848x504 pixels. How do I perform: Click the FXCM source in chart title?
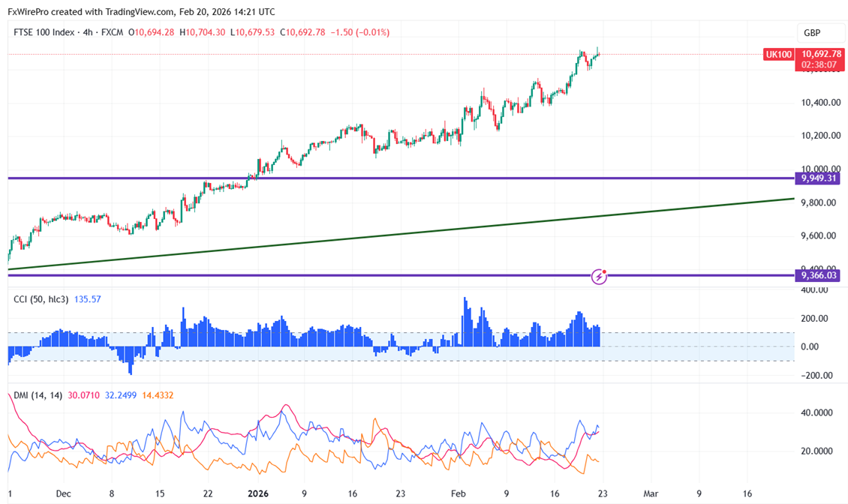tap(112, 32)
